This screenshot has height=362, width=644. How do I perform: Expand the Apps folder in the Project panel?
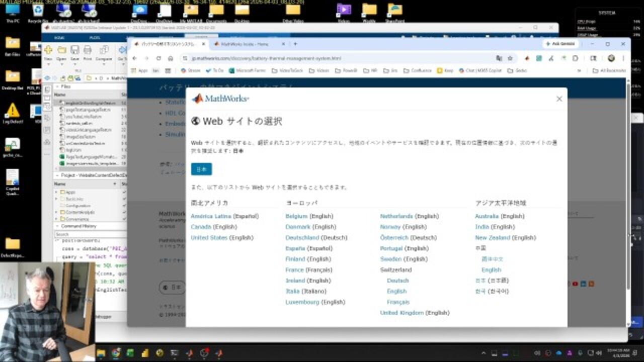[55, 192]
